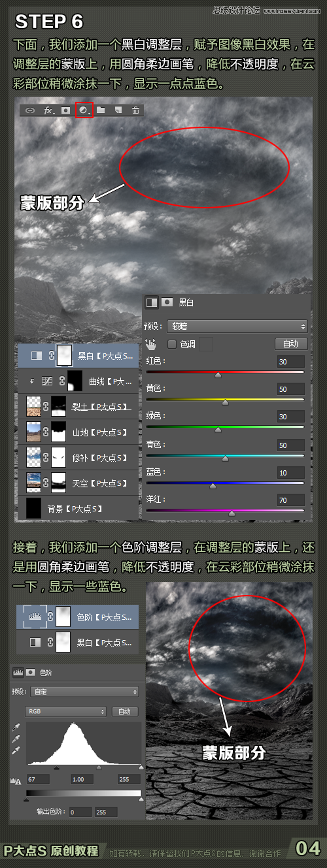Open the 预设 较暗 preset dropdown
The image size is (327, 868).
(237, 325)
